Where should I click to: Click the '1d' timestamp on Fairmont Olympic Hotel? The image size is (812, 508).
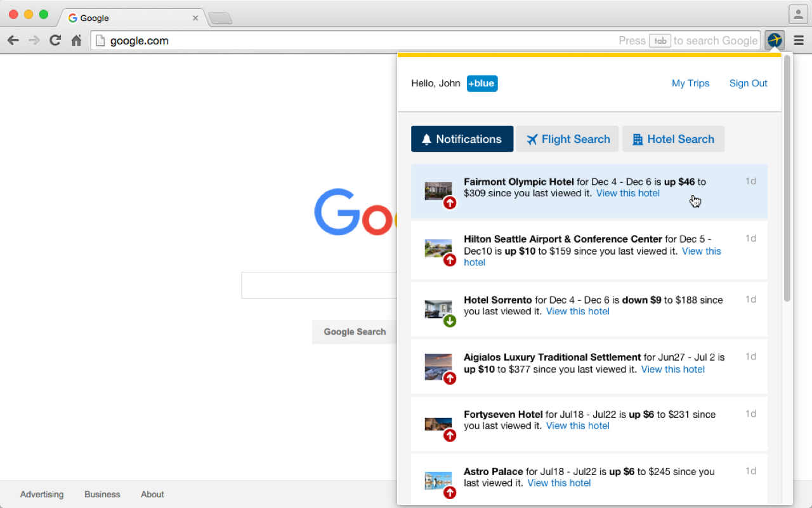[x=750, y=181]
